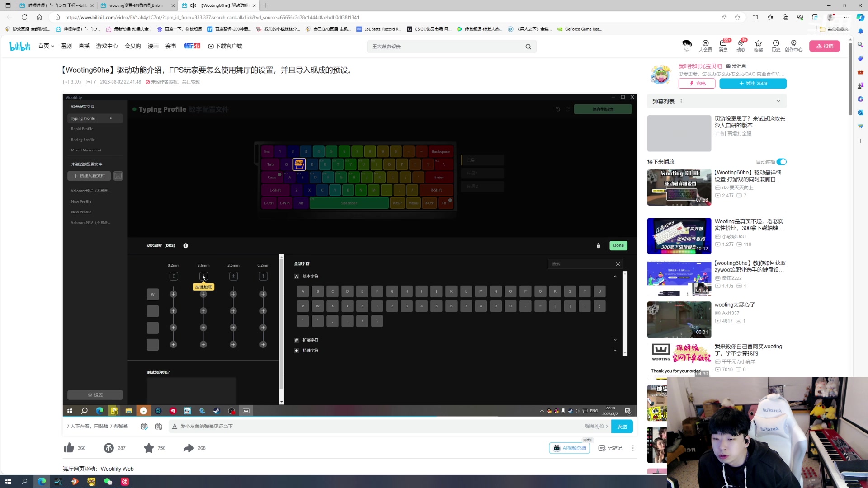Toggle the 自动连播 autoplay switch

781,162
